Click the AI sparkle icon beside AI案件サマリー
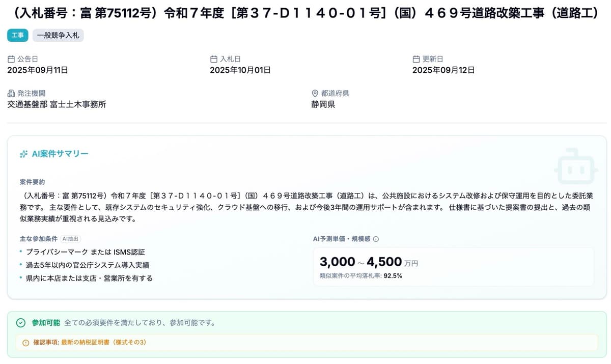Viewport: 611px width, 364px height. click(23, 154)
